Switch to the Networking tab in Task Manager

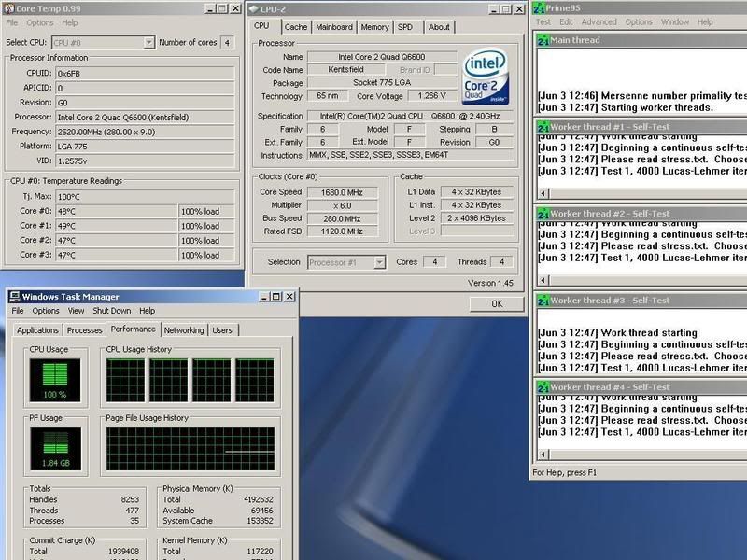click(184, 330)
